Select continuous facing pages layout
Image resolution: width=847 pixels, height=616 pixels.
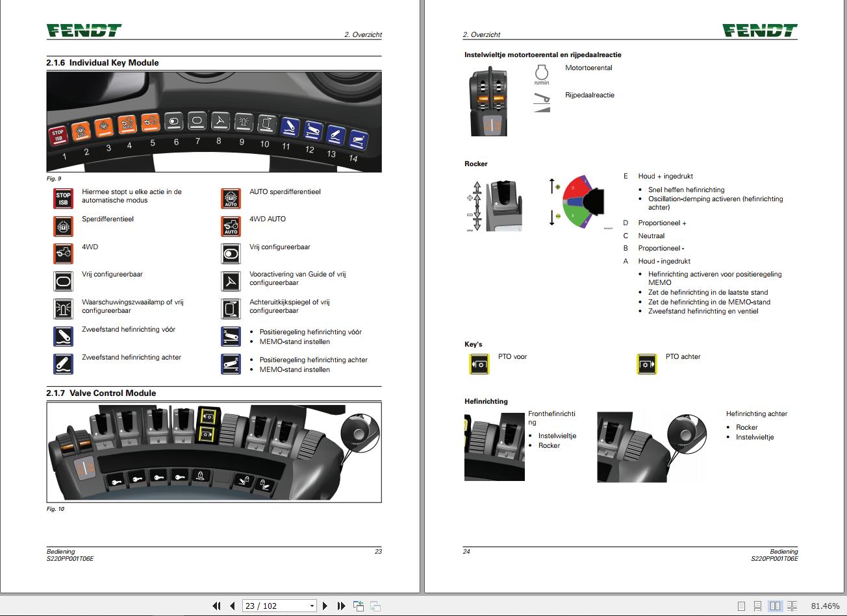792,606
